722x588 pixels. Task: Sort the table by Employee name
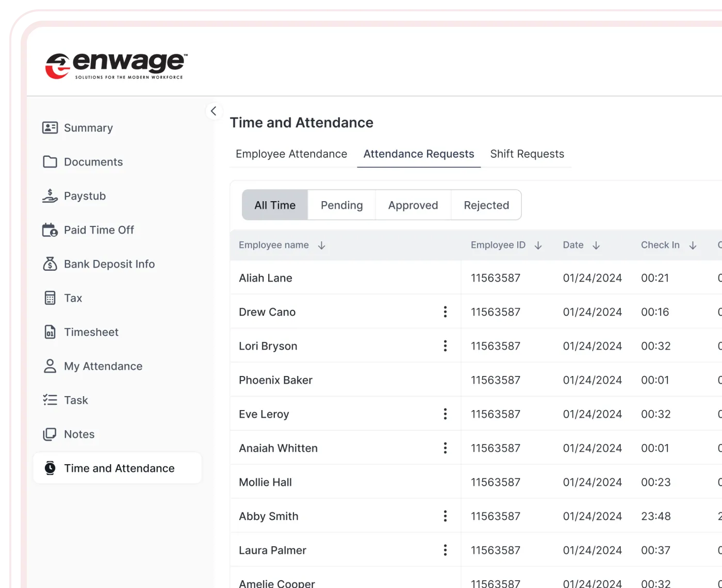[x=321, y=246]
